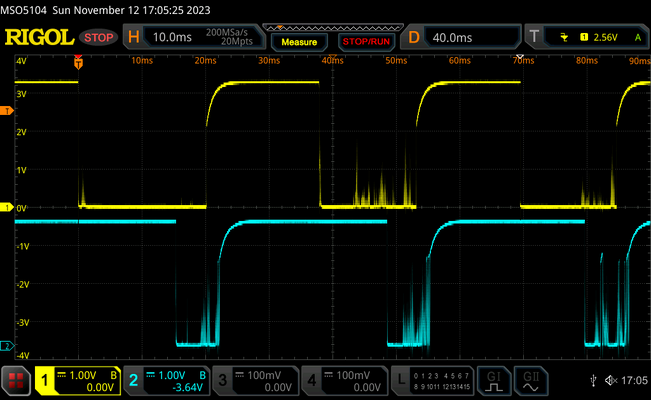Click the orange trigger position marker T
Screen dimensions: 651x400
pos(78,63)
